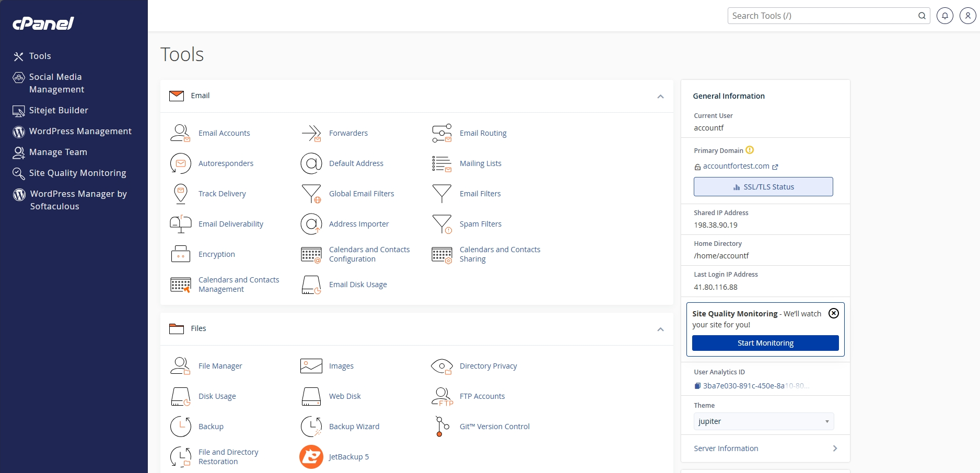Open Spam Filters icon
The image size is (980, 473).
[x=442, y=224]
